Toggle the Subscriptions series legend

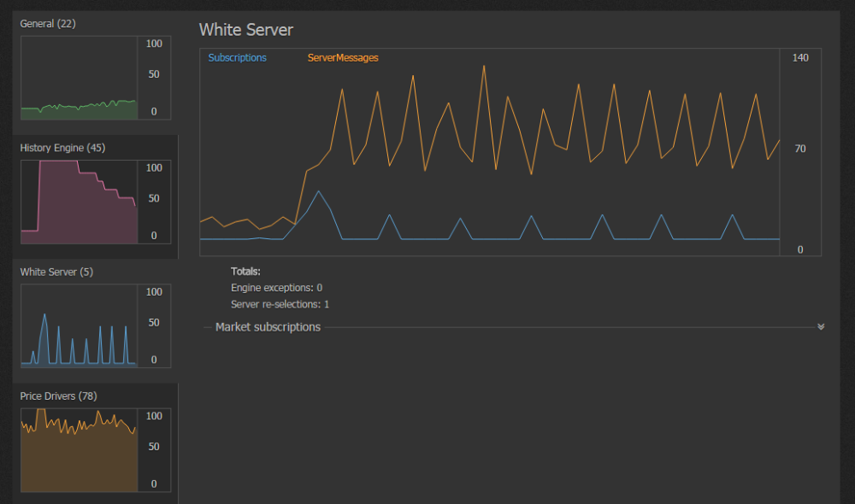point(237,58)
